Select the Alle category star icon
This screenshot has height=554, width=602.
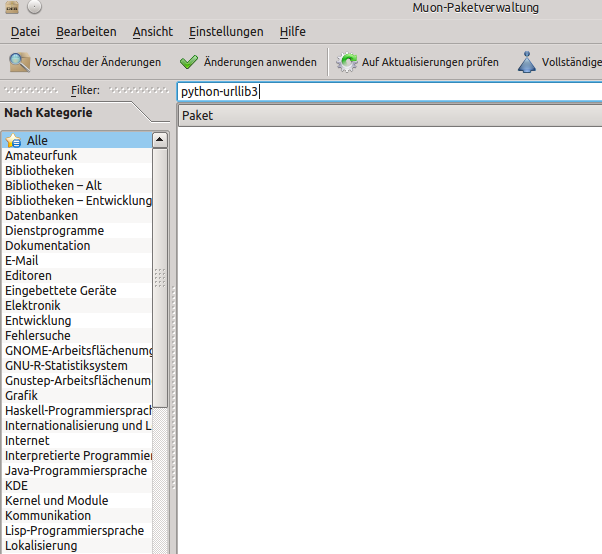click(14, 141)
